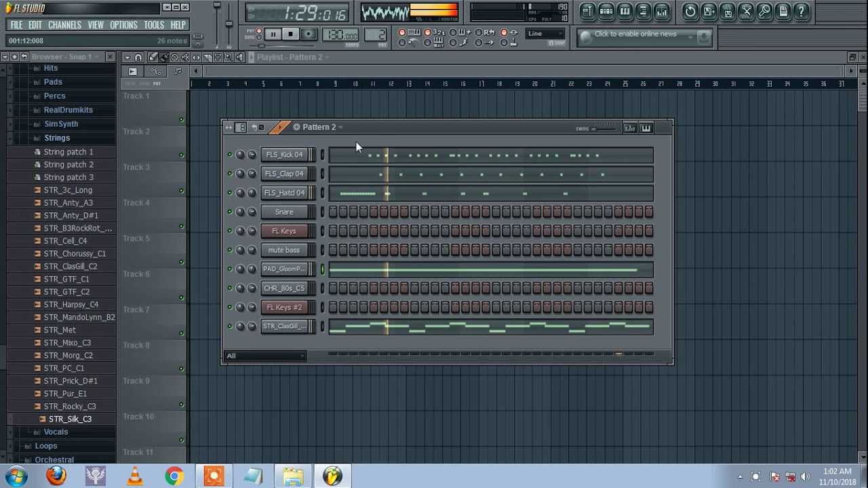Toggle Track 3 mute LED in Playlist

181,191
